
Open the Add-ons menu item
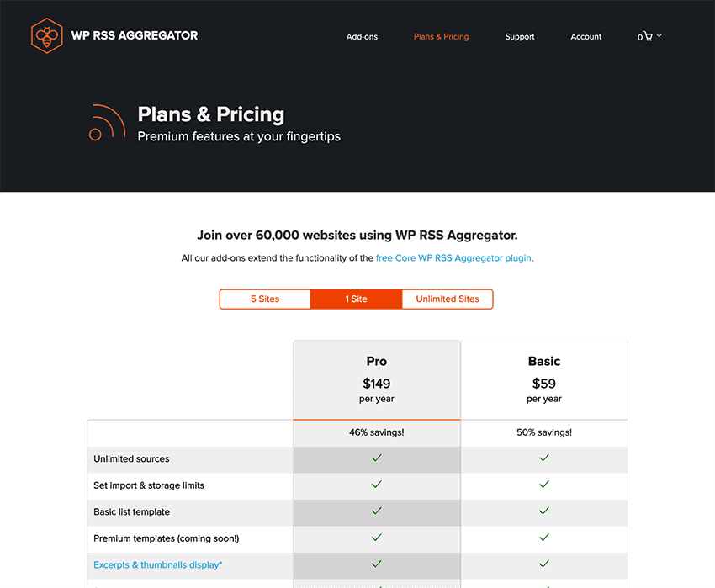point(362,36)
